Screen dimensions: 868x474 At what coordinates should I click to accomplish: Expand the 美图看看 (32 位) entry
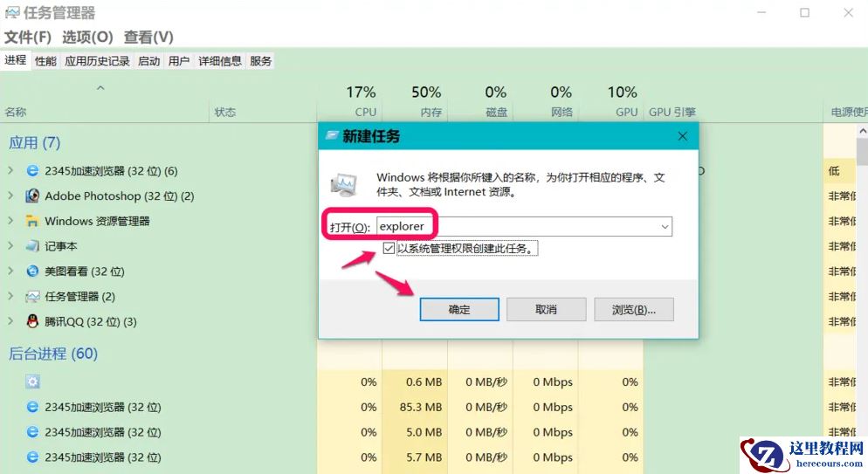[x=10, y=271]
